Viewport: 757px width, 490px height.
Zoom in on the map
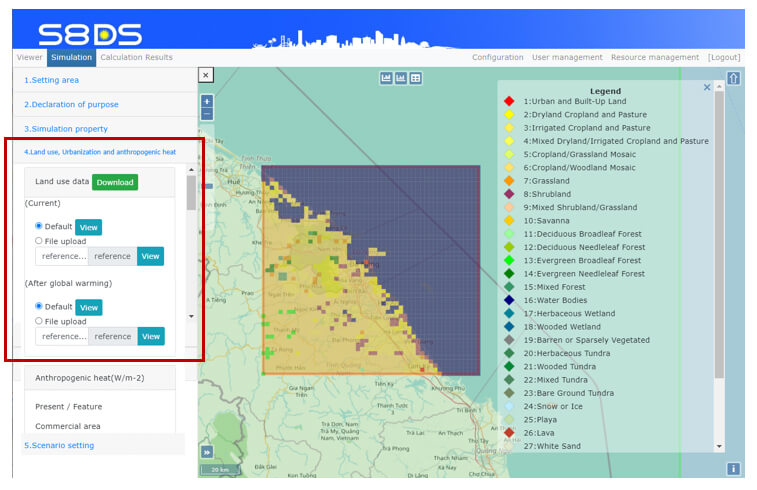point(207,101)
